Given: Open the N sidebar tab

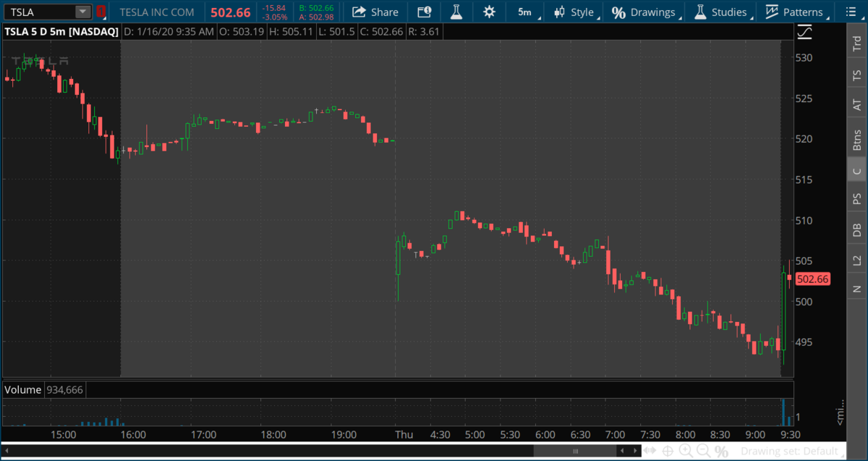Looking at the screenshot, I should (856, 289).
